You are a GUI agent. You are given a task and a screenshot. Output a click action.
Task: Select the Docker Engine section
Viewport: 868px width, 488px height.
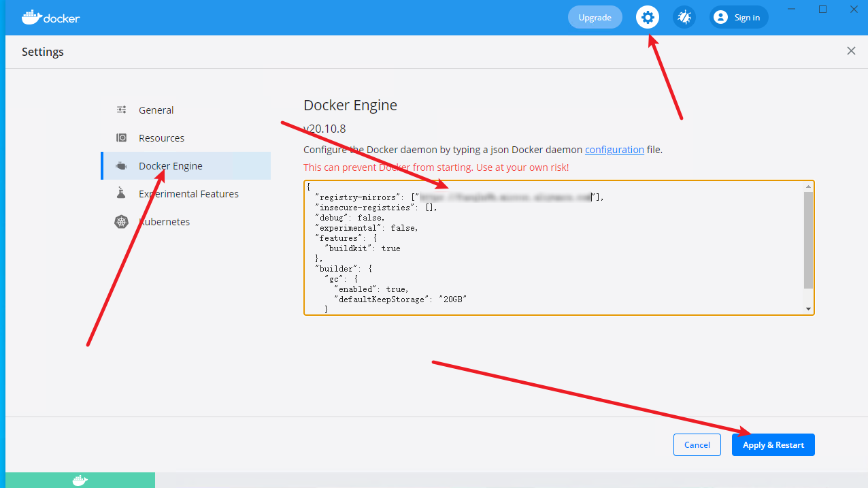[x=170, y=166]
